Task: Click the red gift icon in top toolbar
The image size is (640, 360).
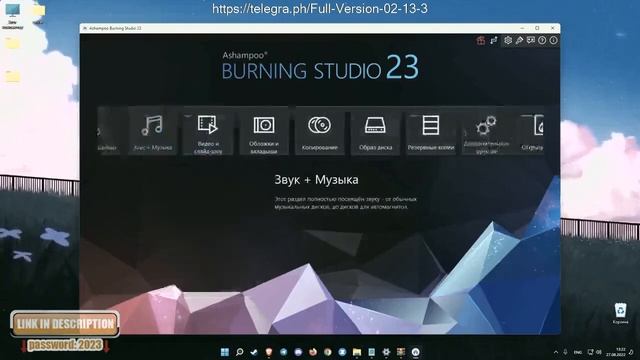Action: pos(481,40)
